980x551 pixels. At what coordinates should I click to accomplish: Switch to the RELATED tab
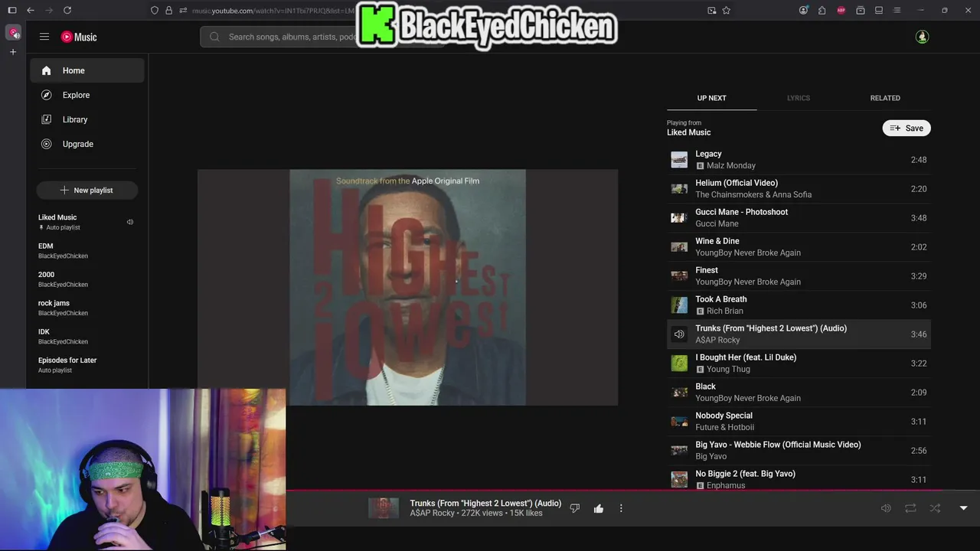coord(885,98)
